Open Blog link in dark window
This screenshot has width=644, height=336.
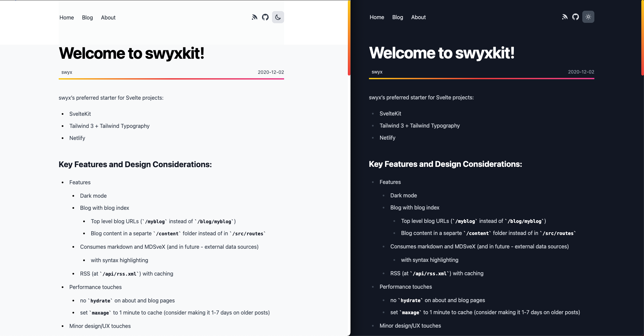398,17
